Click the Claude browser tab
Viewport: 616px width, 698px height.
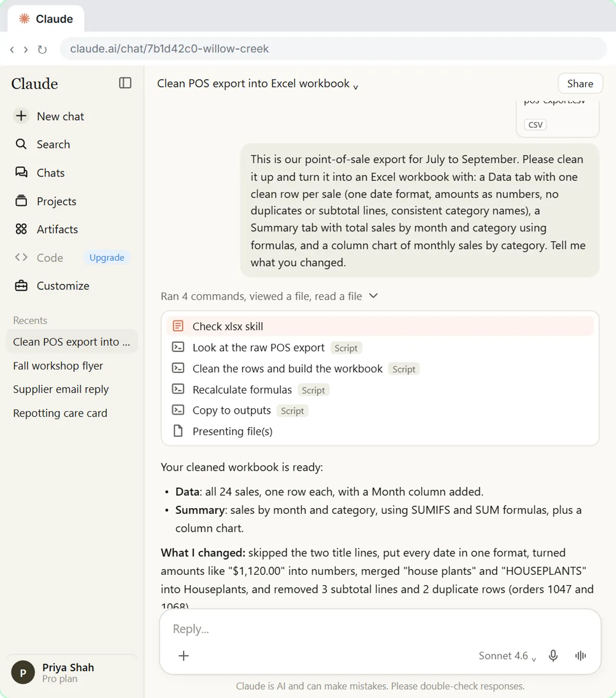click(46, 19)
